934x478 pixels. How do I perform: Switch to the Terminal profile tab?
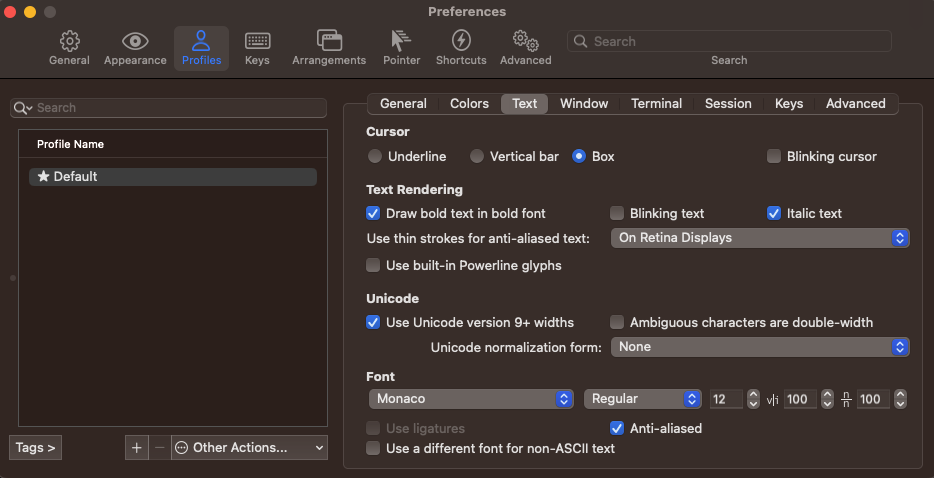[656, 104]
